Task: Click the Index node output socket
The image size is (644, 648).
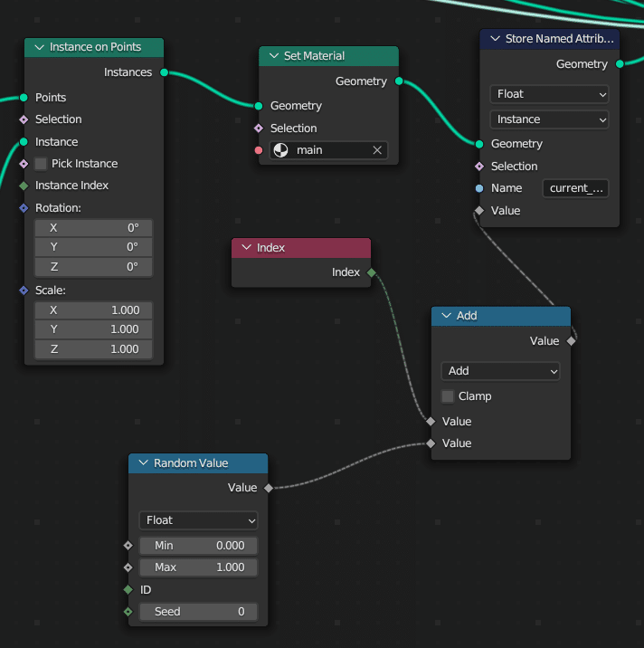Action: point(372,272)
